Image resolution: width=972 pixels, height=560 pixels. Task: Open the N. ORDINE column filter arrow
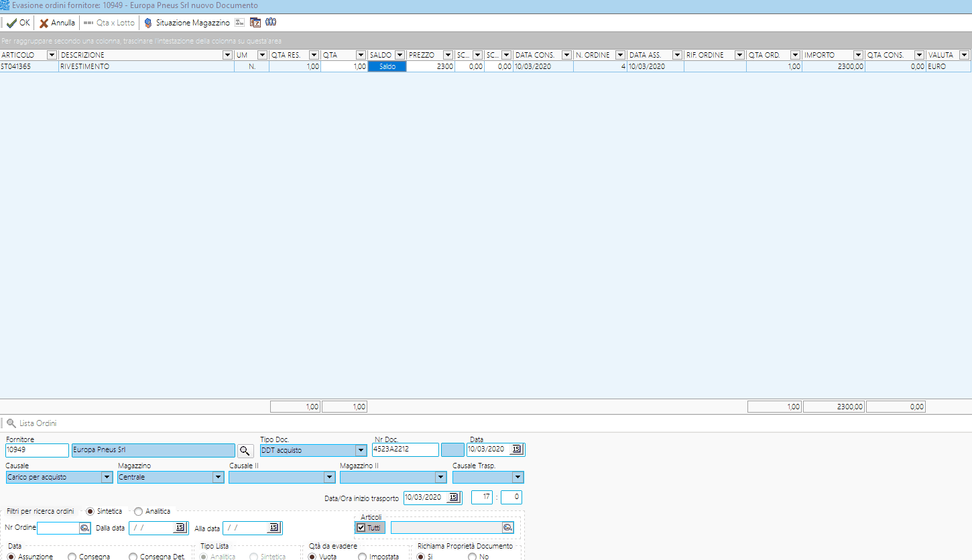[620, 55]
